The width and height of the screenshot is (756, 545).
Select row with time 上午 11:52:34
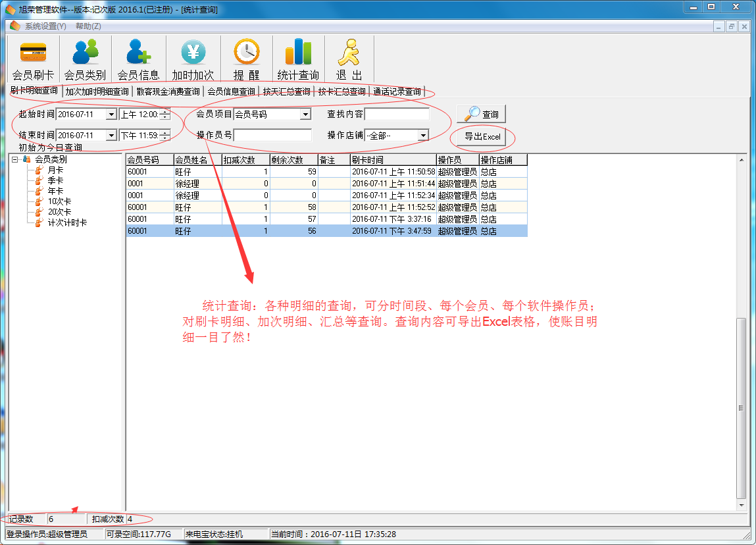(x=326, y=195)
